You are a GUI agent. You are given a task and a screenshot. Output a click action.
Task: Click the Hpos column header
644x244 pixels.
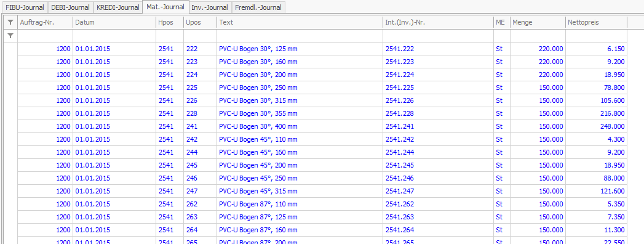[x=170, y=23]
